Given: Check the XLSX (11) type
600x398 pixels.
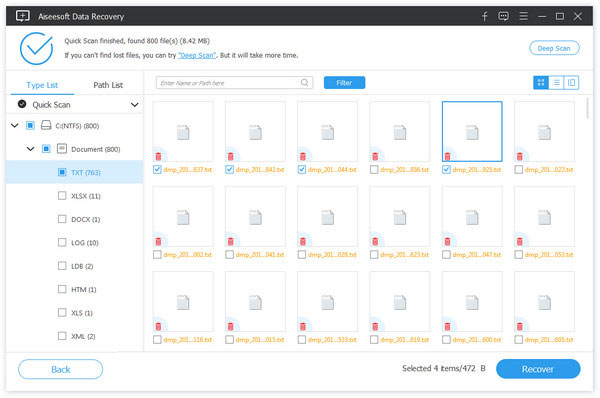Looking at the screenshot, I should [x=62, y=196].
